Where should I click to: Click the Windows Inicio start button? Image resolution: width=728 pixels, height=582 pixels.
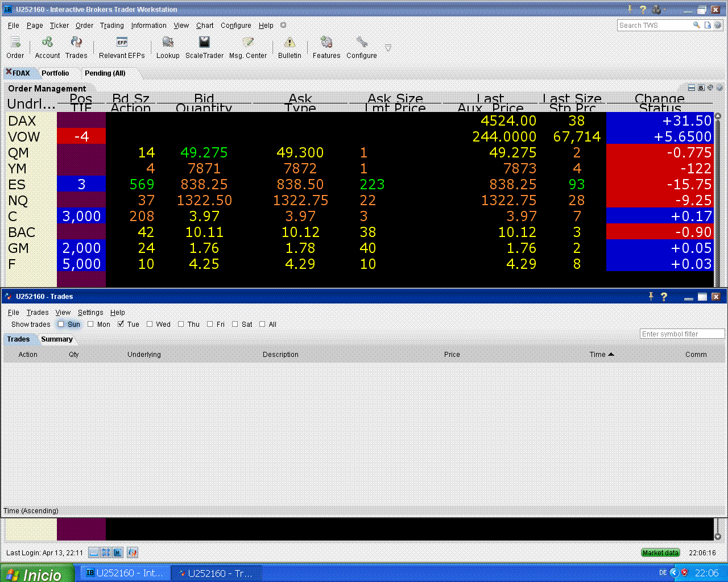37,573
